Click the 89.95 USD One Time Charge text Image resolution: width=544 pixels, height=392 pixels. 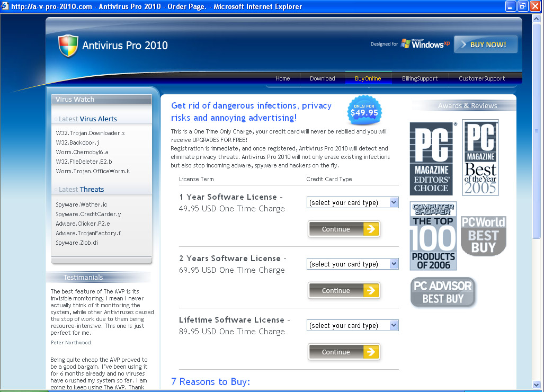232,331
